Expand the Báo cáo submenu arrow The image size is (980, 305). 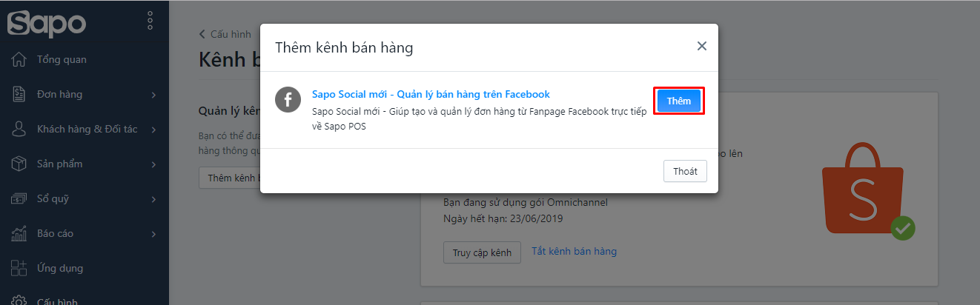(x=153, y=234)
